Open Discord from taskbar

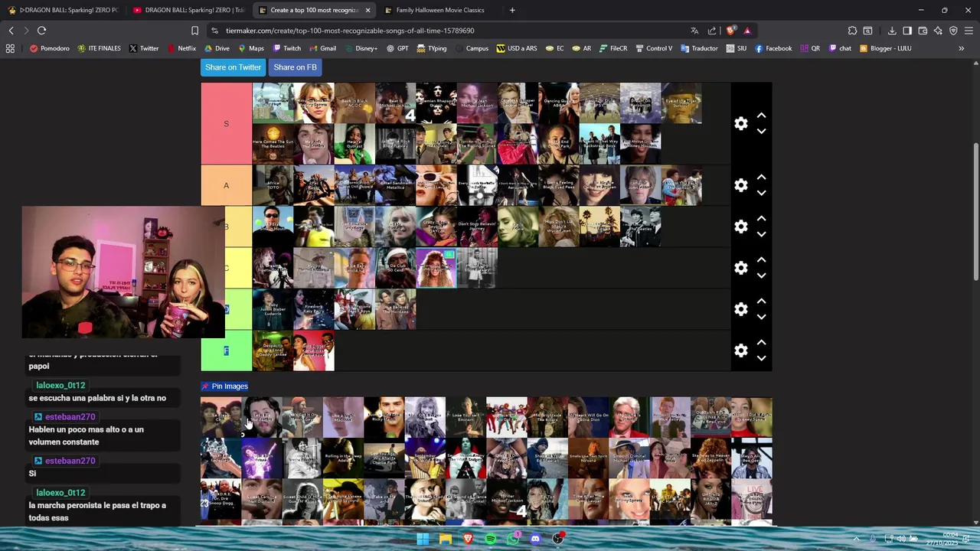[535, 539]
